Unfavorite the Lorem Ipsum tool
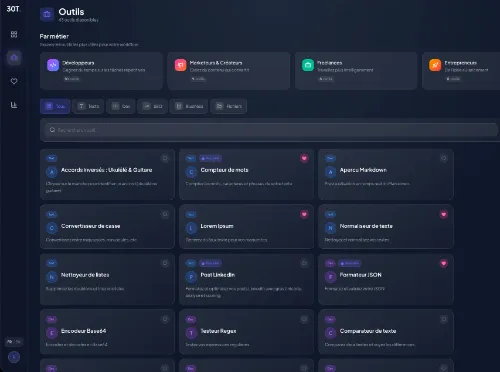The width and height of the screenshot is (500, 372). click(304, 214)
